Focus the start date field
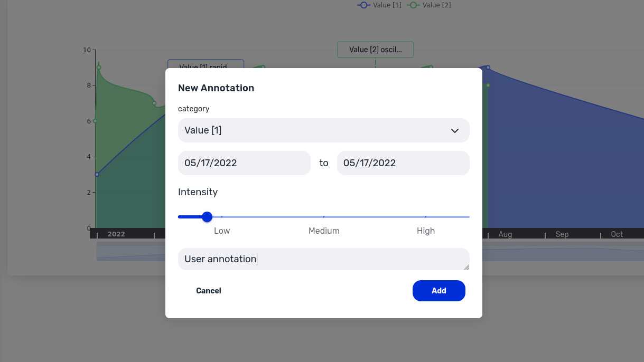This screenshot has height=362, width=644. [244, 163]
